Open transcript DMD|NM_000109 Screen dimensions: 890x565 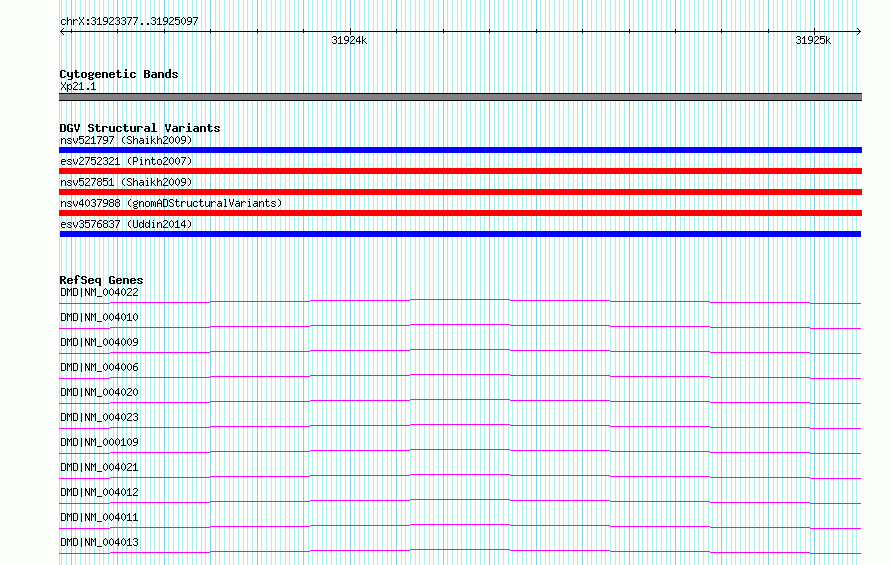pos(99,442)
